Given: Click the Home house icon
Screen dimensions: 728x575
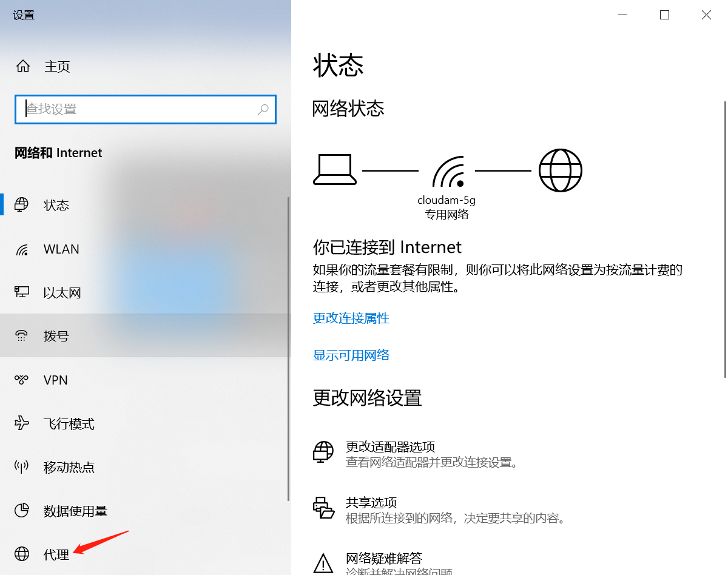Looking at the screenshot, I should point(23,66).
